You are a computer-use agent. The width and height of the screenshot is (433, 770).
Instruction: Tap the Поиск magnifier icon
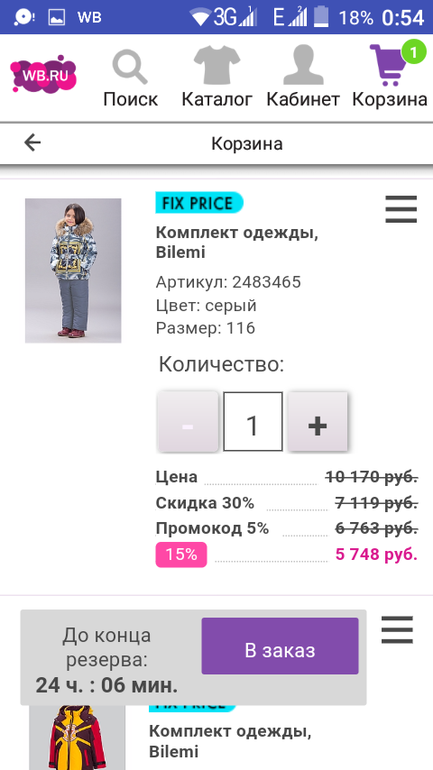pyautogui.click(x=130, y=68)
